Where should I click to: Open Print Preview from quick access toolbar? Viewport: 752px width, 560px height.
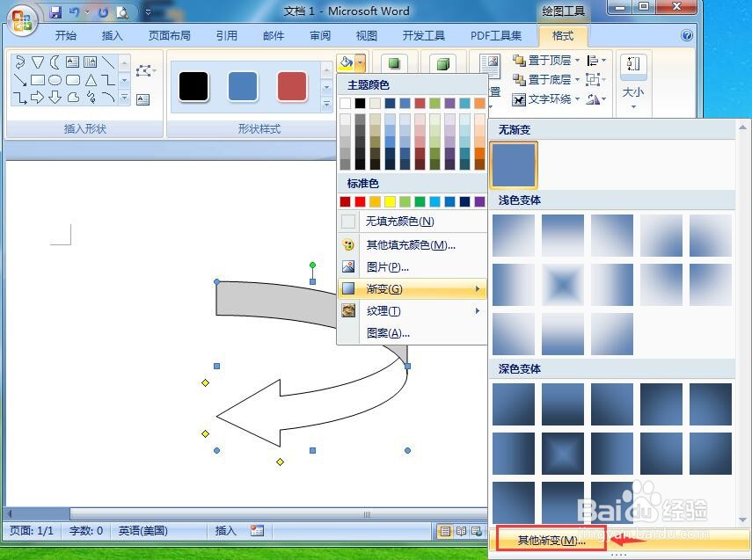[123, 12]
